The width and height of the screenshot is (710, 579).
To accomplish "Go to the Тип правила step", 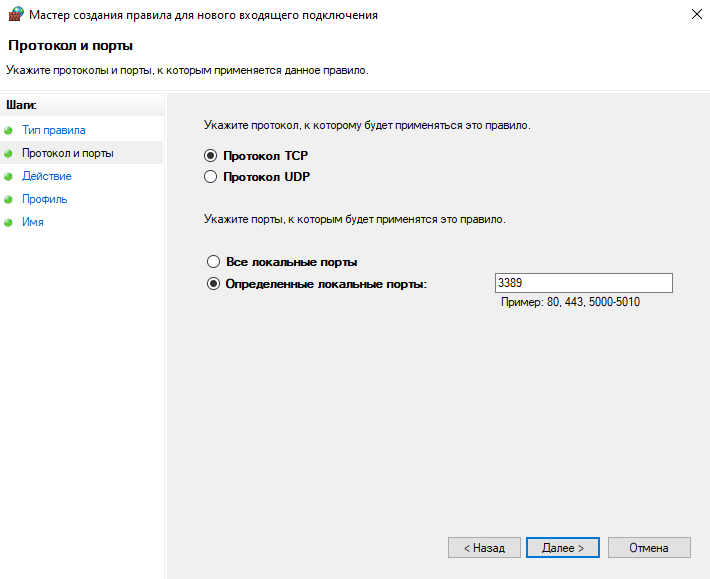I will click(53, 130).
